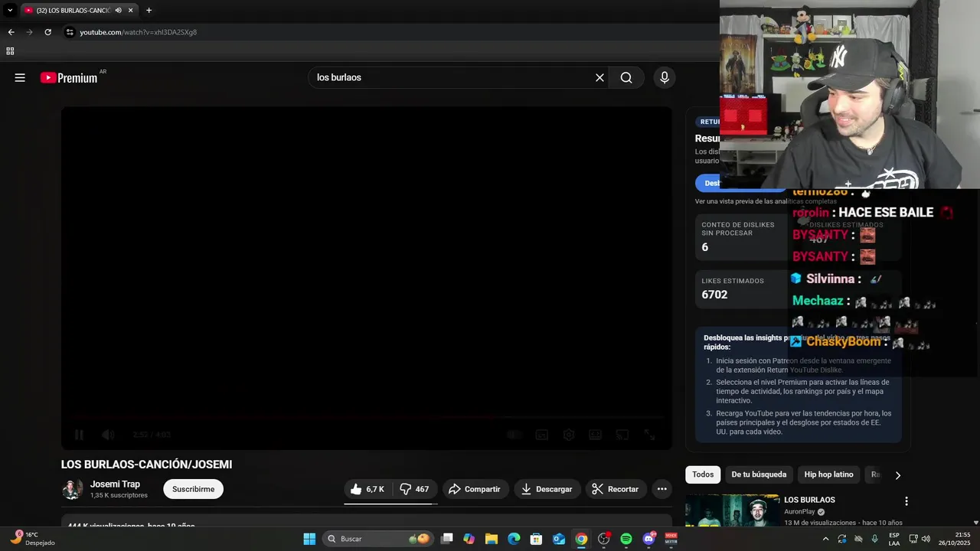Open Voicemeeter from the taskbar
Screen dimensions: 980x551
tap(671, 539)
